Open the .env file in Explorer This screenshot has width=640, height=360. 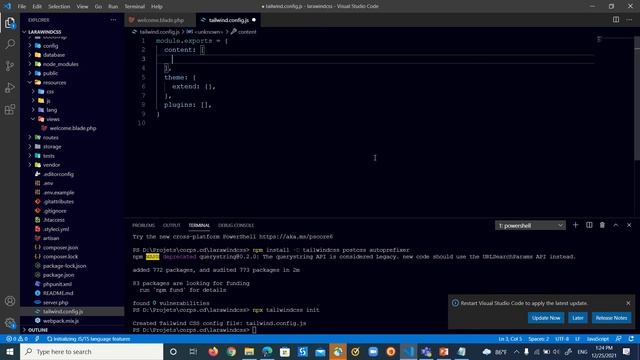48,183
